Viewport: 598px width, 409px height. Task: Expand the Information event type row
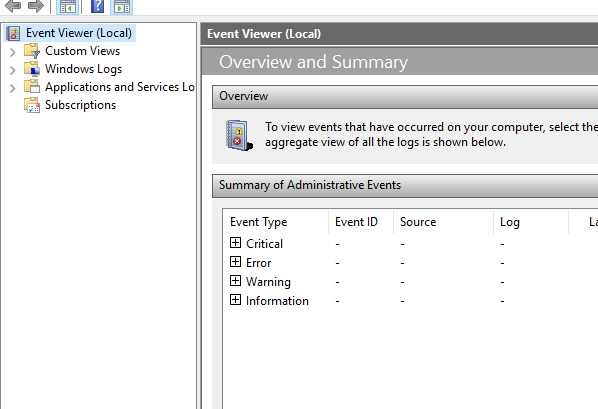click(235, 300)
